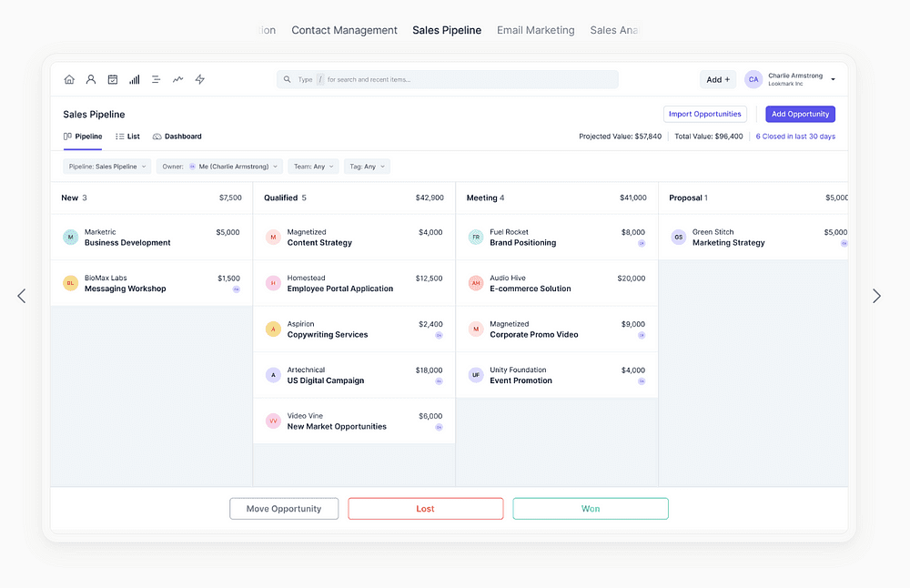This screenshot has width=910, height=588.
Task: Click Move Opportunity button
Action: 284,509
